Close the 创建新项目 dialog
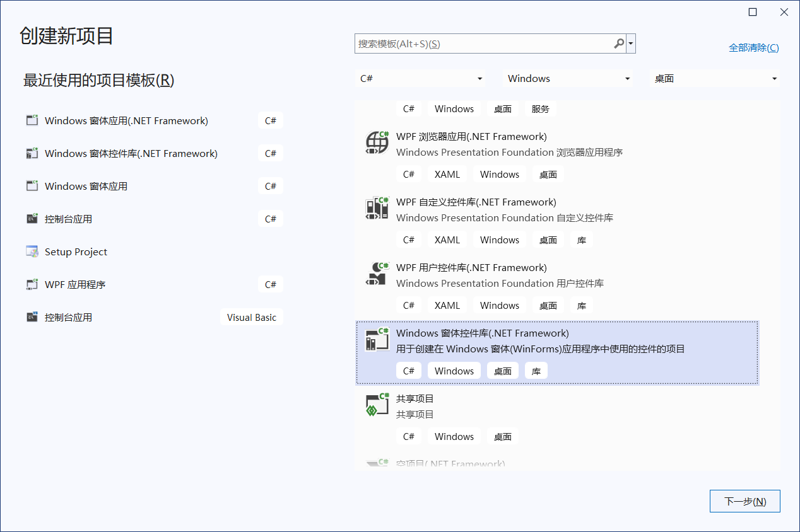This screenshot has height=532, width=800. 784,12
